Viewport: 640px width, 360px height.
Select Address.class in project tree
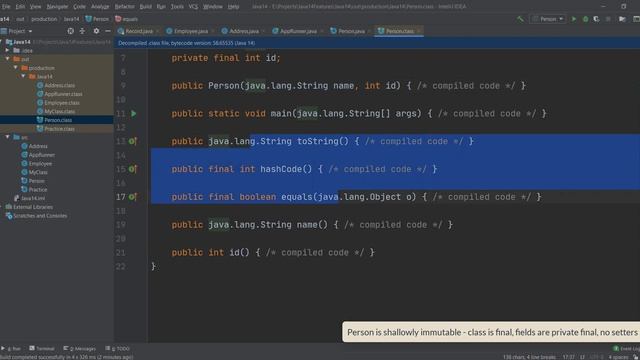[x=56, y=85]
